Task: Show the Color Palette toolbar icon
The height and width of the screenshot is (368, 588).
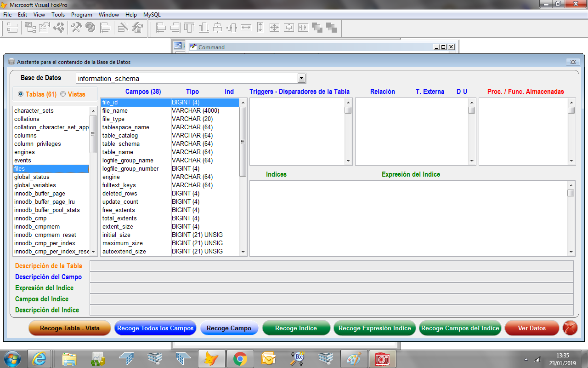Action: (x=90, y=28)
